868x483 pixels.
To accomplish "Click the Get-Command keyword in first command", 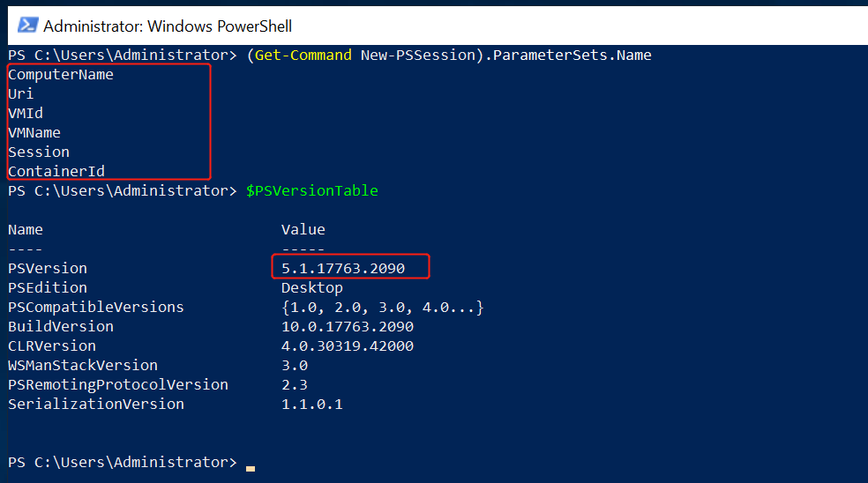I will click(x=303, y=56).
